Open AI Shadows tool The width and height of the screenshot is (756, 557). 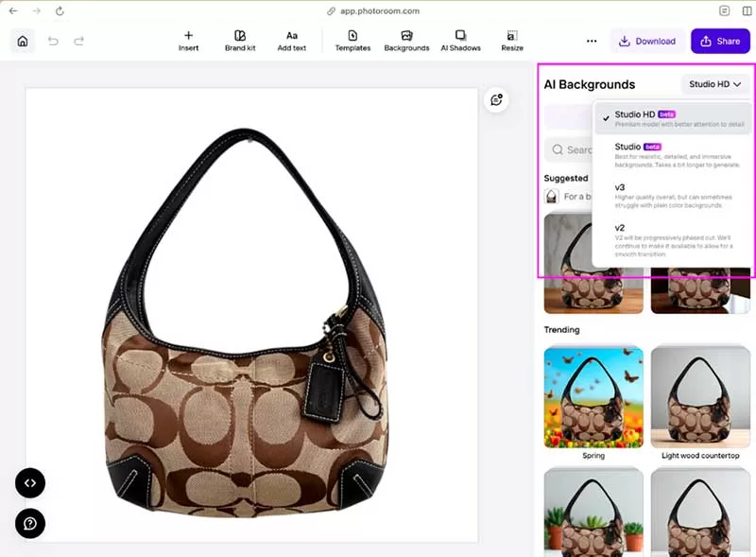coord(460,41)
